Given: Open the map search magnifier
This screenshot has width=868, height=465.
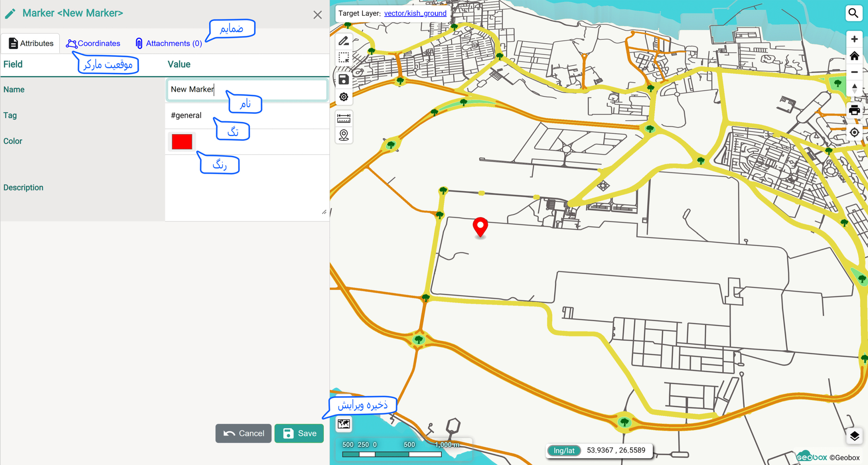Looking at the screenshot, I should (853, 13).
